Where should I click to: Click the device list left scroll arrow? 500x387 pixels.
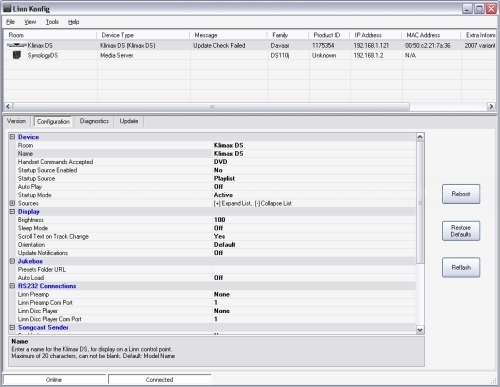click(8, 106)
